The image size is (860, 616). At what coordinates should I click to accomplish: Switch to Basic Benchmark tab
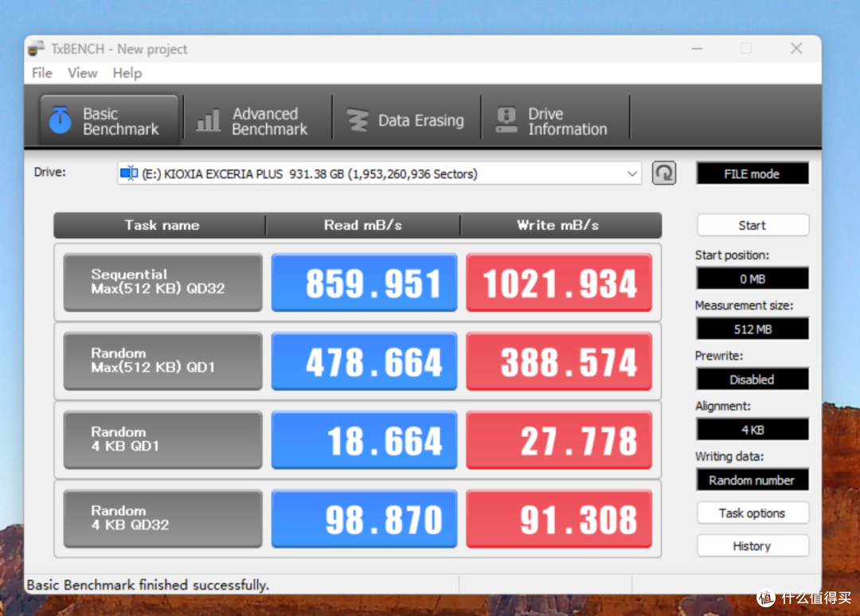pos(109,120)
